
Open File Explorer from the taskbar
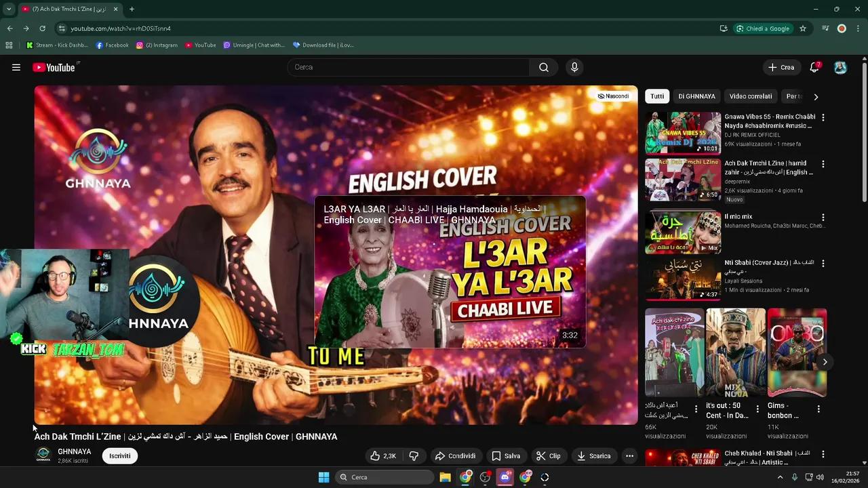pos(445,477)
